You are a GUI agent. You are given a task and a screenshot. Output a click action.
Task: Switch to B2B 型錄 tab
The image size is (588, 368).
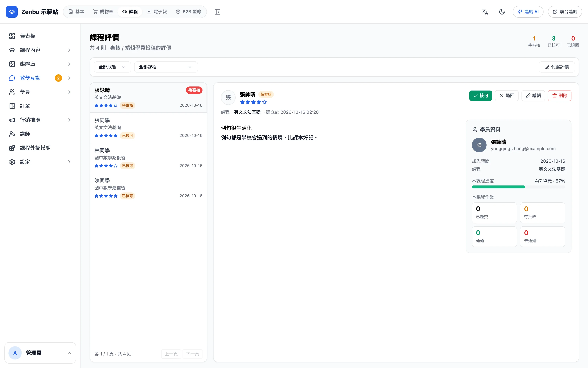[x=189, y=12]
